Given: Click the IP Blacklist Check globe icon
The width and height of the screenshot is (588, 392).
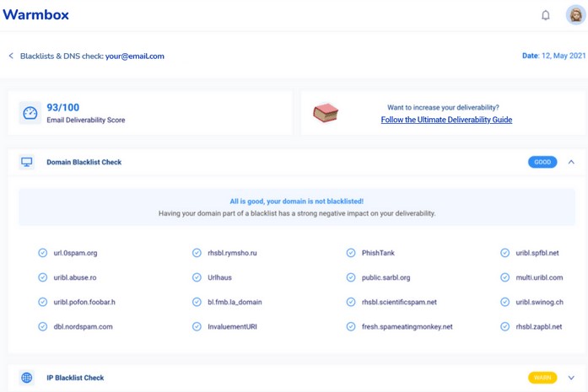Looking at the screenshot, I should [27, 378].
